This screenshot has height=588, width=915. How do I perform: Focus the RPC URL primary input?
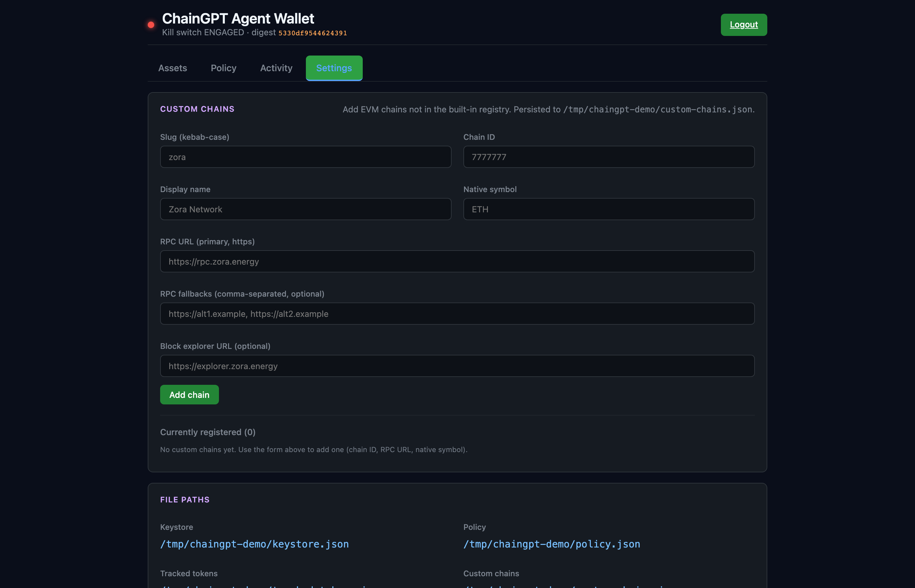coord(457,262)
